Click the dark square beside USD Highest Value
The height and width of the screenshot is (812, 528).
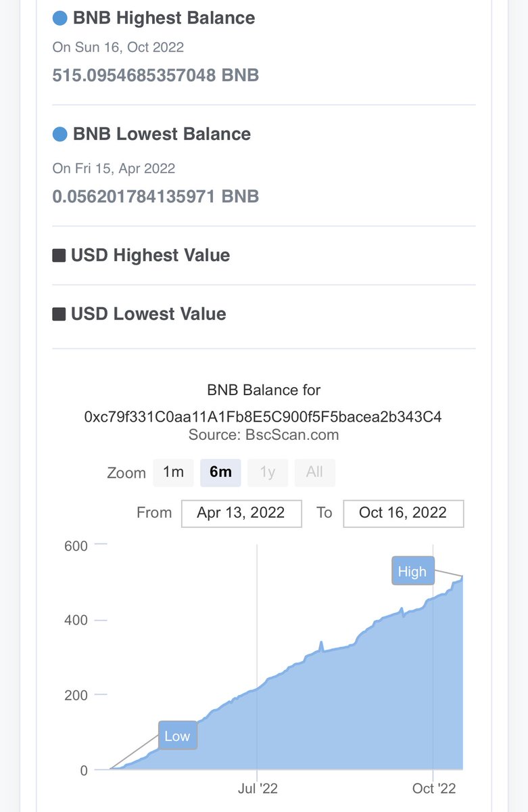click(x=59, y=256)
